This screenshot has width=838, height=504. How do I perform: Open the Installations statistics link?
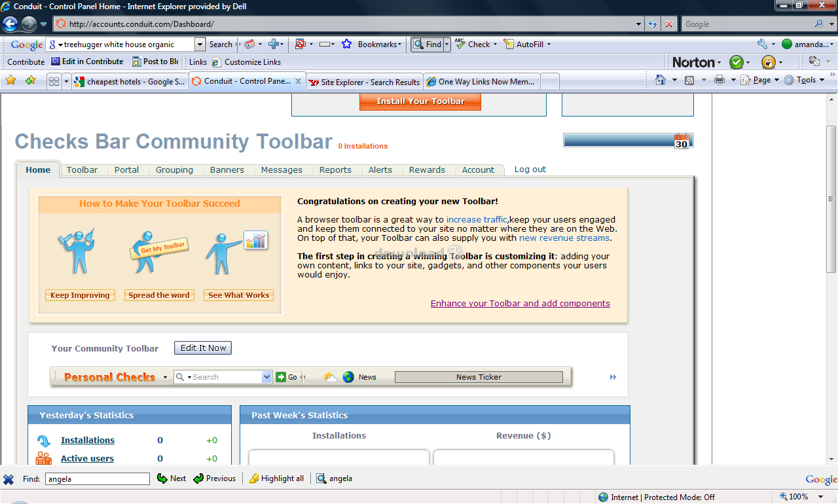point(88,441)
